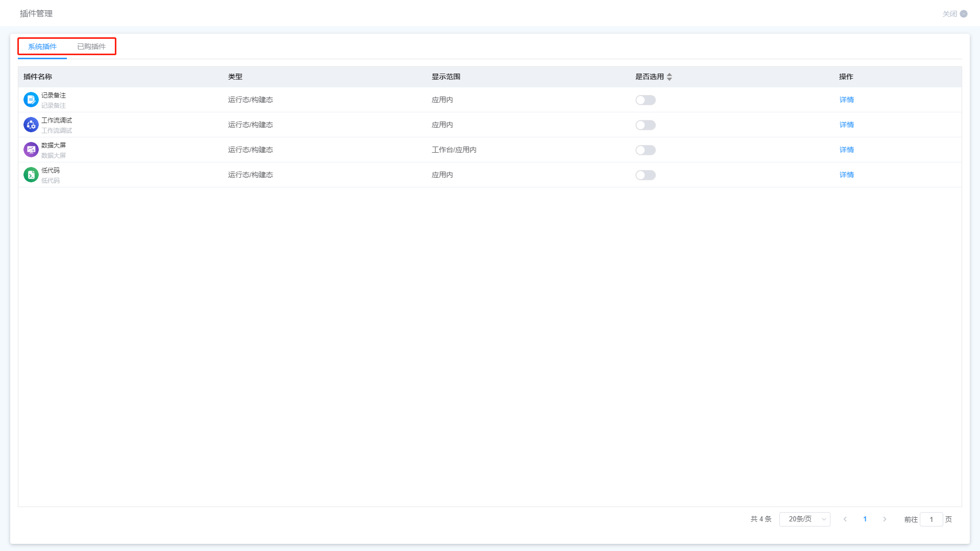Go to the next page arrow
The width and height of the screenshot is (980, 551).
[885, 519]
